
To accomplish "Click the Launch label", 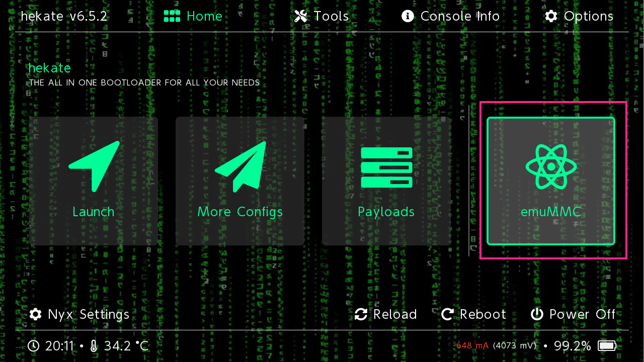I will pyautogui.click(x=94, y=212).
